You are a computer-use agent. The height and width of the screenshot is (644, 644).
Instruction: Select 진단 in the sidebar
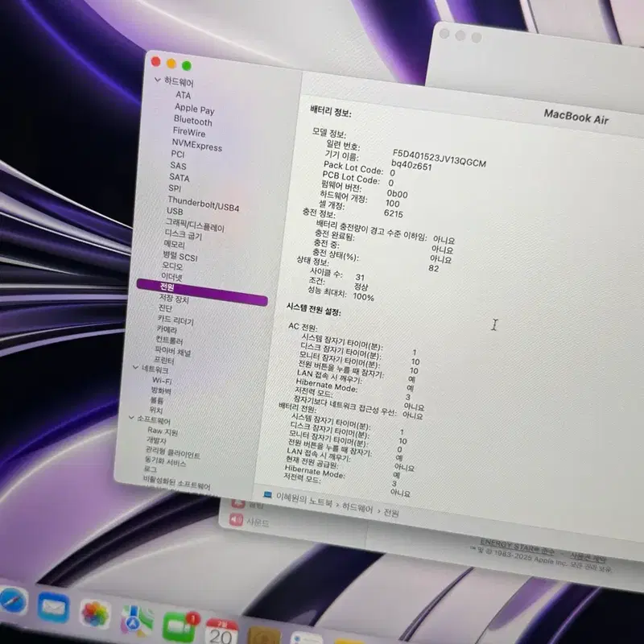pyautogui.click(x=165, y=308)
